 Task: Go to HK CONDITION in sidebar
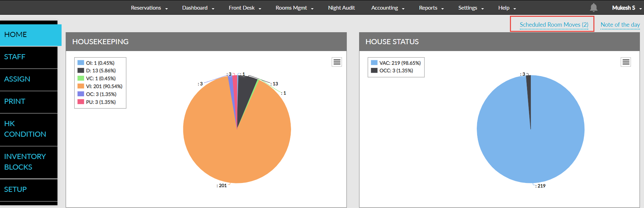coord(29,129)
